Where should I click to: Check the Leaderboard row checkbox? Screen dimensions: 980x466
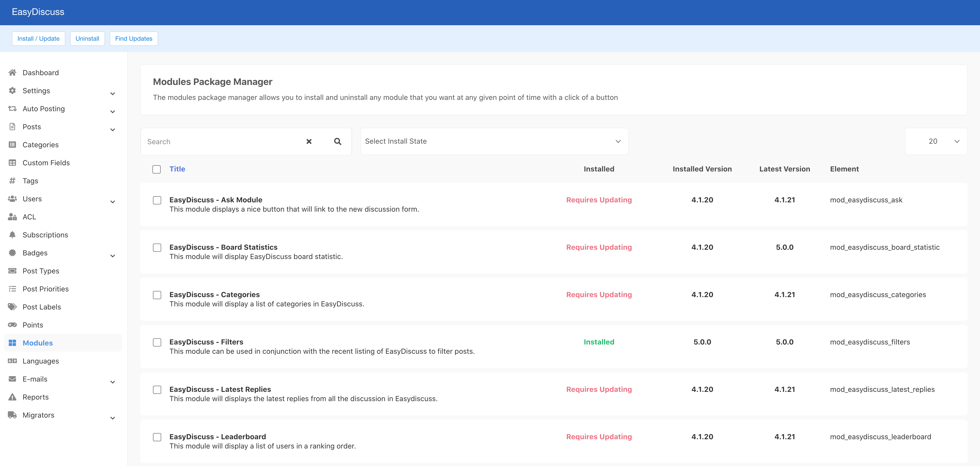click(157, 437)
